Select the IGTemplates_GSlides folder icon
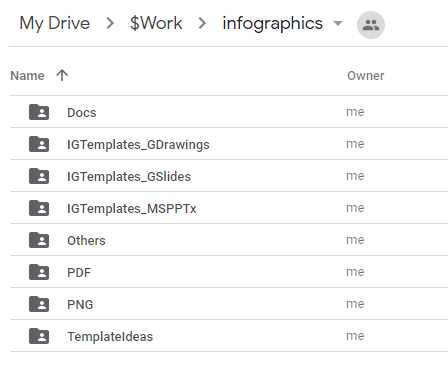This screenshot has width=448, height=367. click(39, 176)
